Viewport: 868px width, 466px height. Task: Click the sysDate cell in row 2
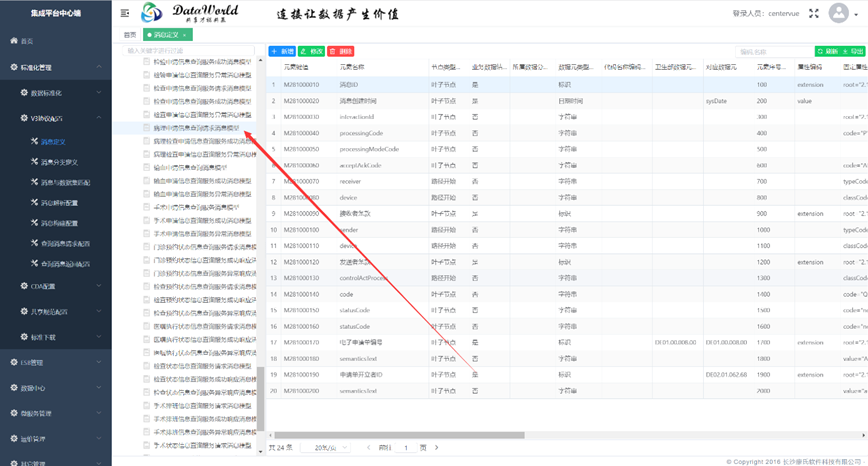[x=716, y=101]
